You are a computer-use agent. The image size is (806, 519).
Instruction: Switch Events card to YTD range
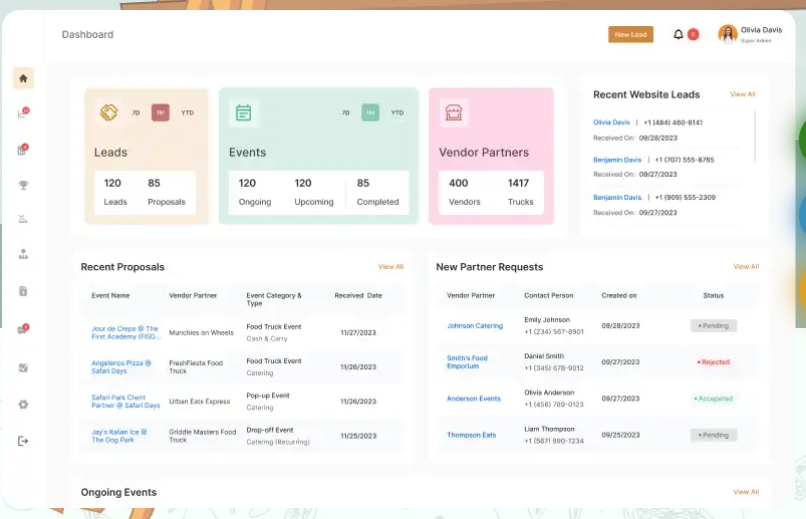click(397, 113)
